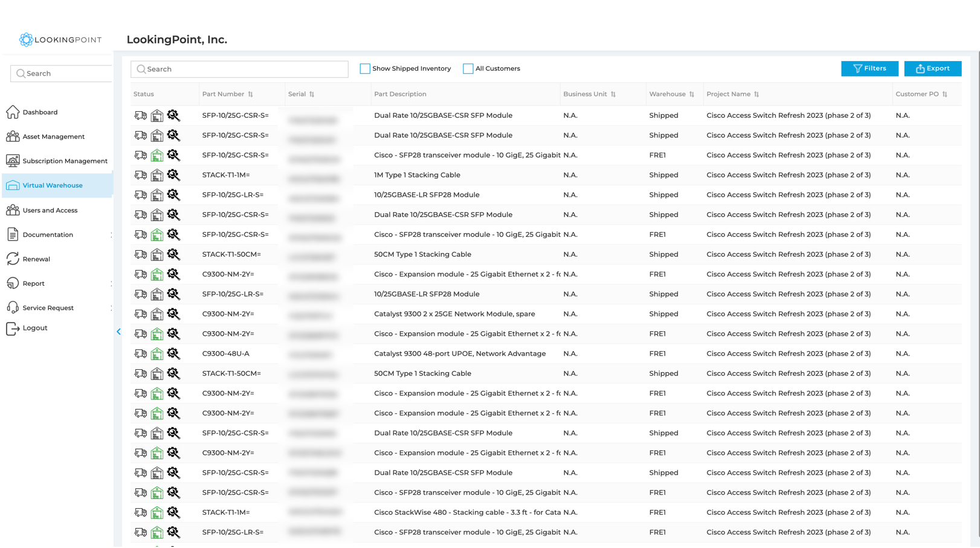980x548 pixels.
Task: Click gear-magnifier inspect icon in STACK-T1-1M= Shipped row
Action: point(173,175)
